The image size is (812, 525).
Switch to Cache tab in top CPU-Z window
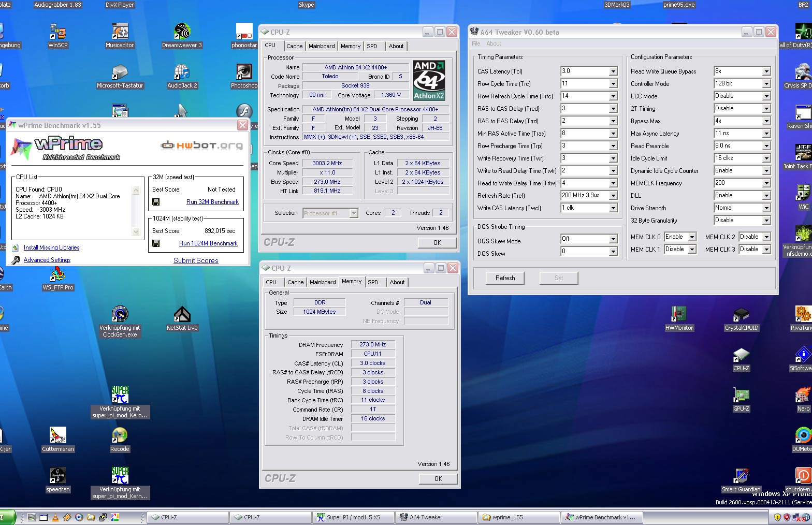point(294,46)
